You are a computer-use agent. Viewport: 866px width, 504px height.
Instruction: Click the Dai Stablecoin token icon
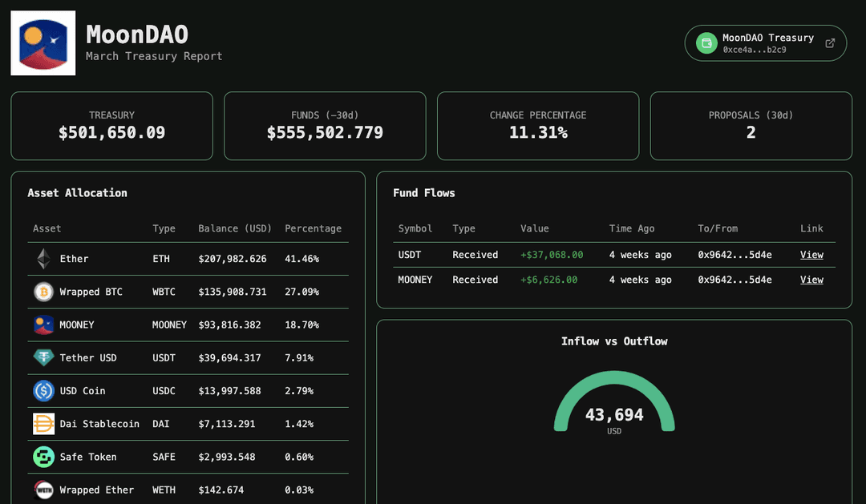[43, 424]
